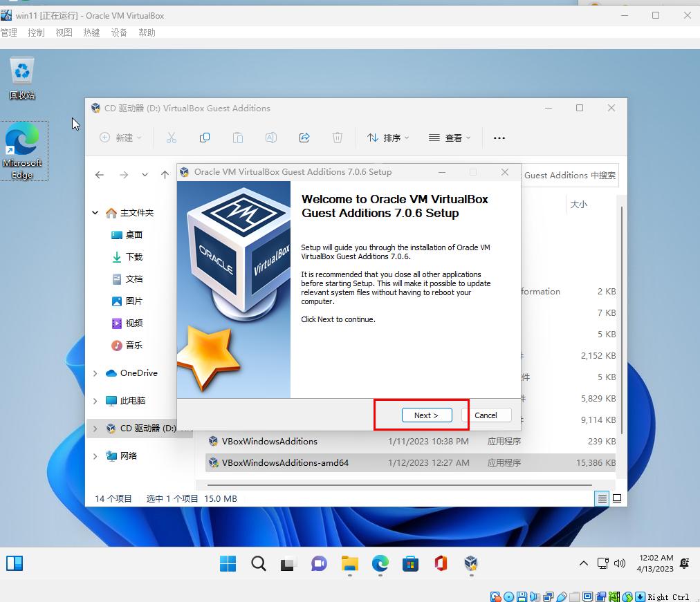Click the Delete trash icon in Explorer toolbar
This screenshot has width=700, height=602.
click(338, 138)
